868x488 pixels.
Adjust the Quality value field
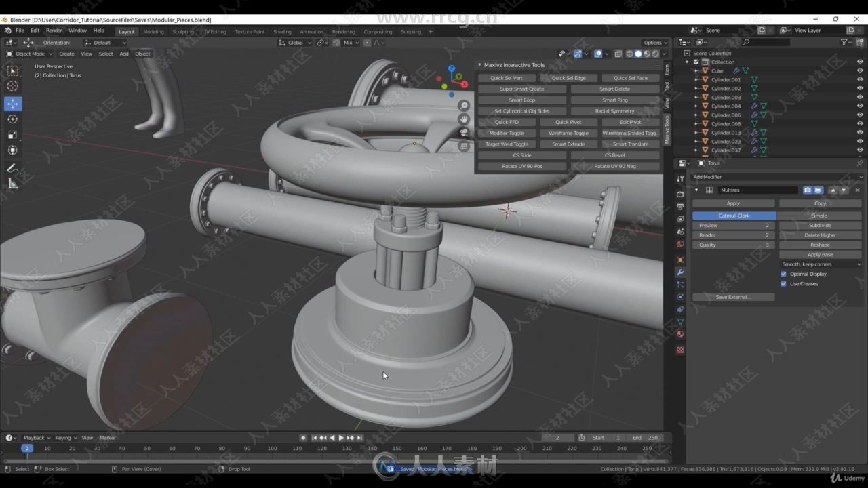pos(733,245)
